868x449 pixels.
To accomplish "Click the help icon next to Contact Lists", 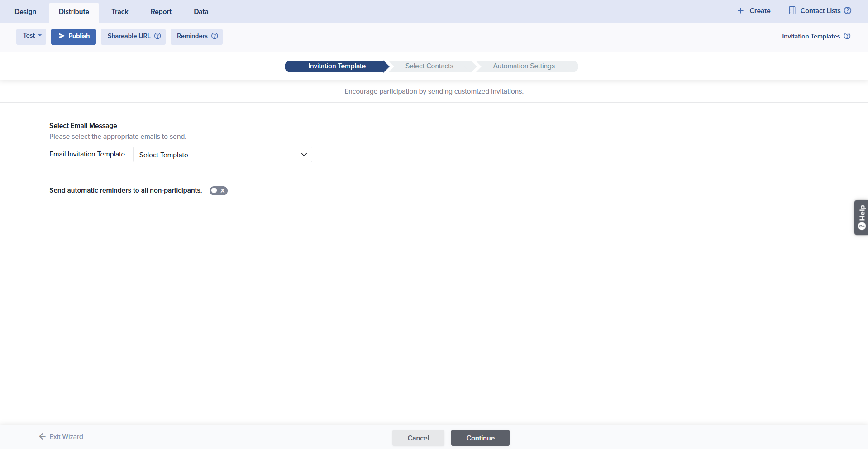I will click(x=848, y=11).
